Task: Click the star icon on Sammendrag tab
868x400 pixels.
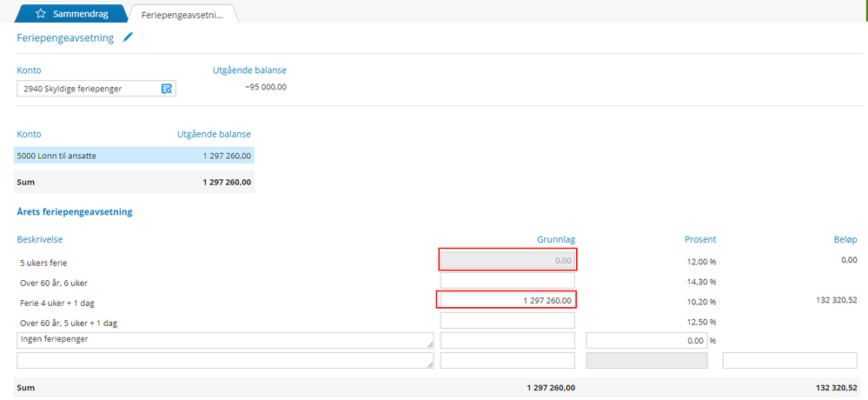Action: point(41,14)
